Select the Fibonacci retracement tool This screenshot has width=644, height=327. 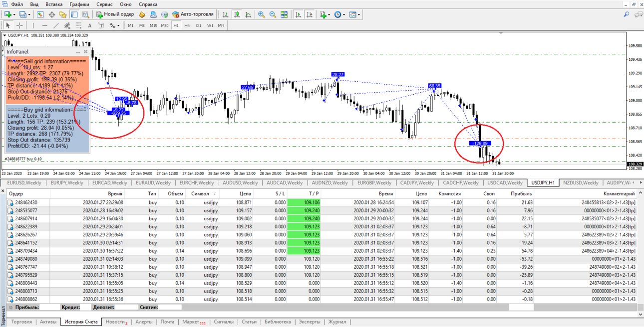point(78,25)
